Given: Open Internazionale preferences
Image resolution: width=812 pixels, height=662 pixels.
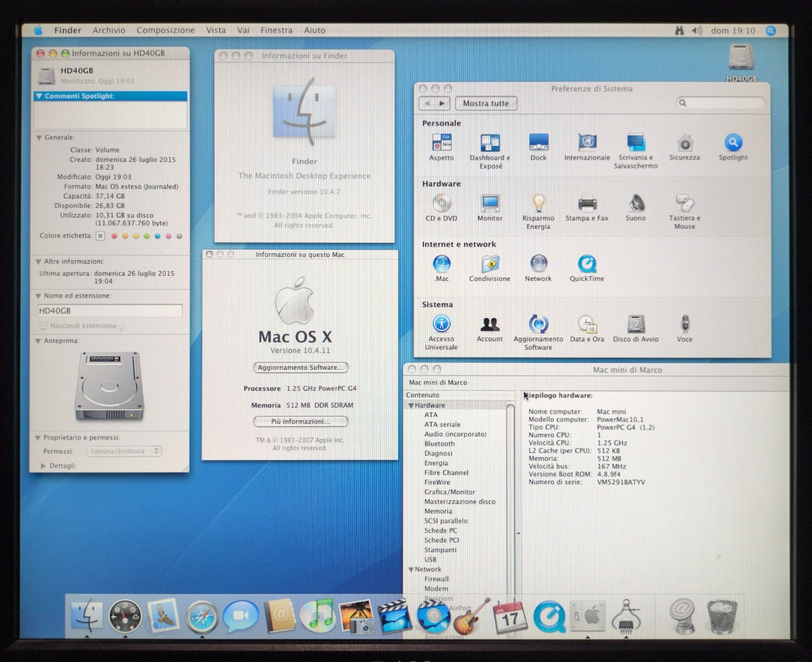Looking at the screenshot, I should pos(587,147).
